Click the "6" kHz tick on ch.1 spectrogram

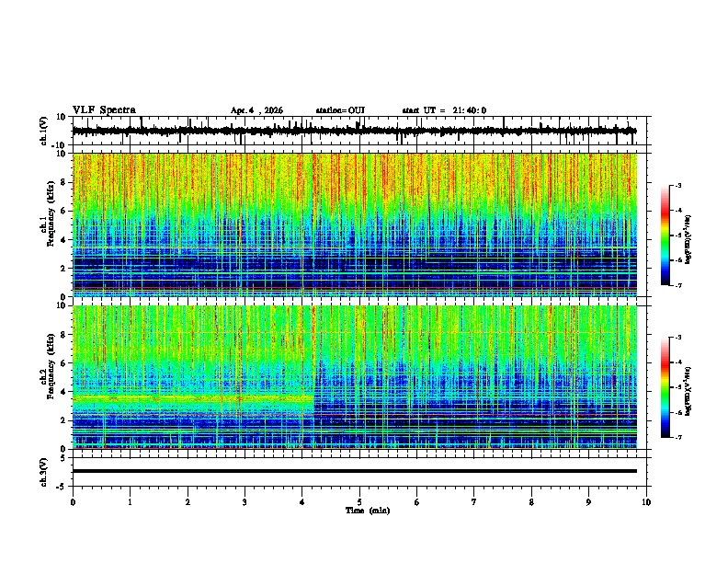[x=64, y=211]
